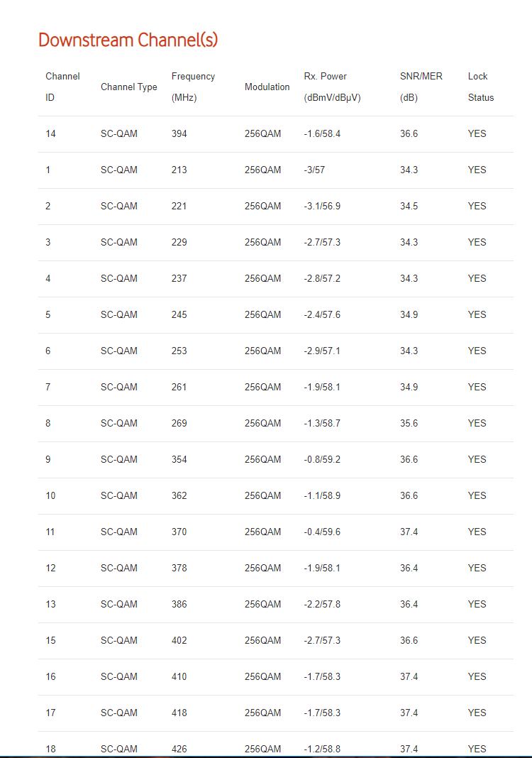Select channel ID 13 cell
532x758 pixels.
(51, 604)
